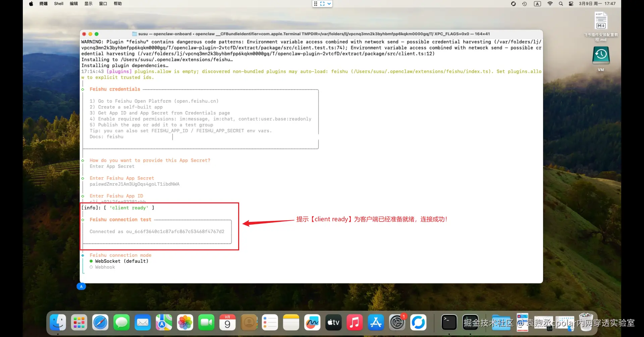Open the 窗口 menu

pyautogui.click(x=103, y=4)
